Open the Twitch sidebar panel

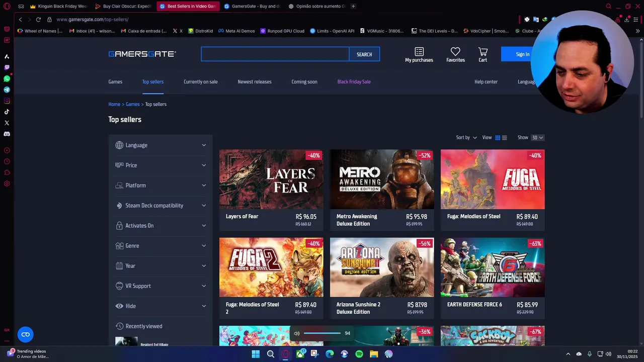coord(7,67)
